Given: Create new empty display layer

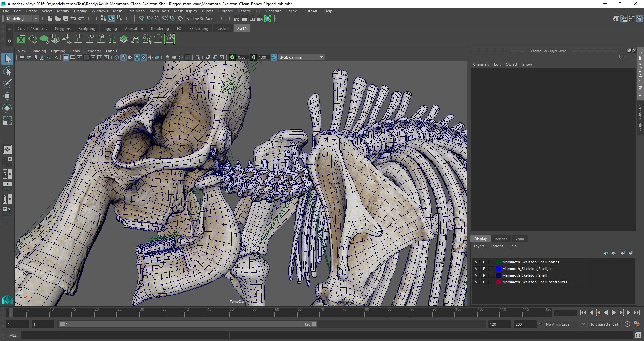Looking at the screenshot, I should (x=623, y=253).
